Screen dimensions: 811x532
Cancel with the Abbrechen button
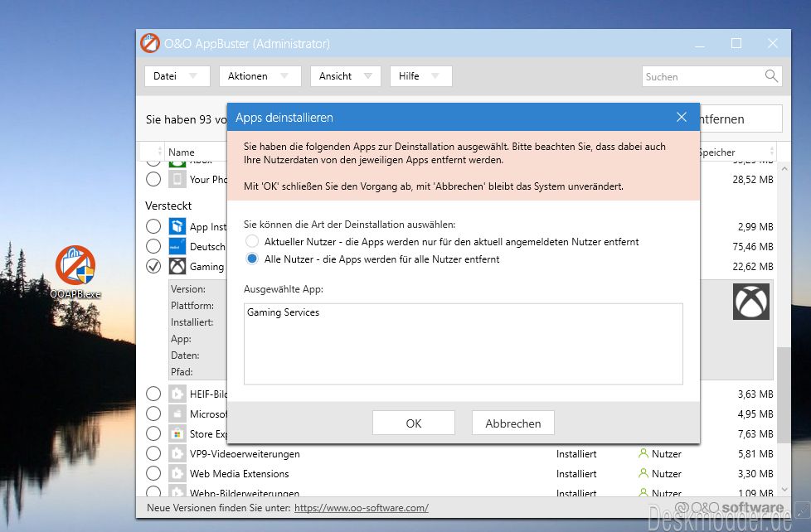coord(513,423)
